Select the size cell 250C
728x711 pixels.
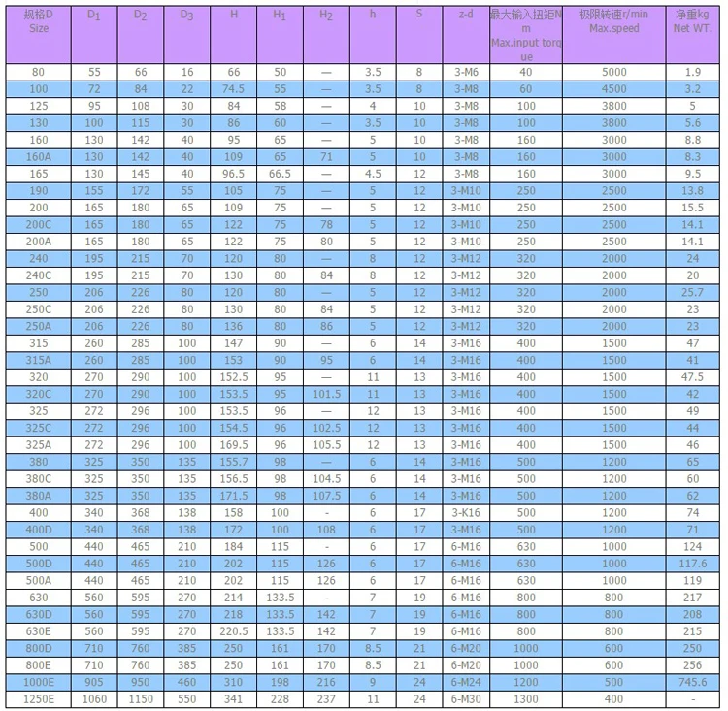39,309
